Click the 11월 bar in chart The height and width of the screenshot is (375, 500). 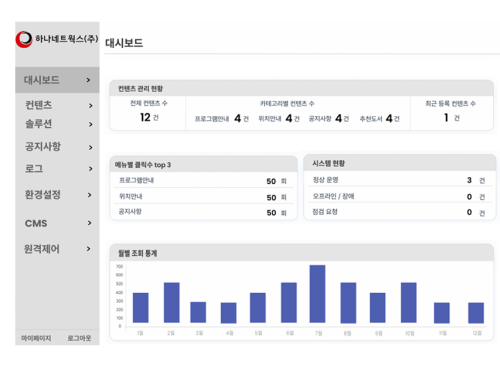pyautogui.click(x=442, y=313)
